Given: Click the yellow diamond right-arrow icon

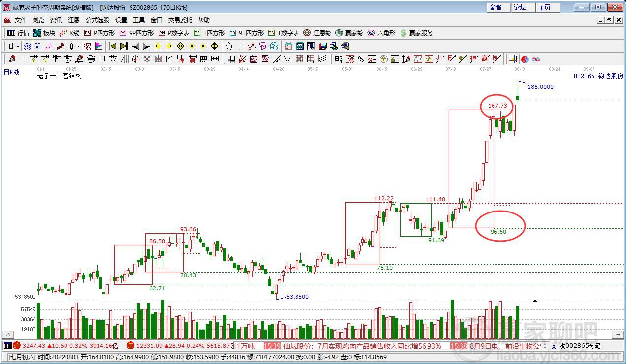Looking at the screenshot, I should pos(169,46).
